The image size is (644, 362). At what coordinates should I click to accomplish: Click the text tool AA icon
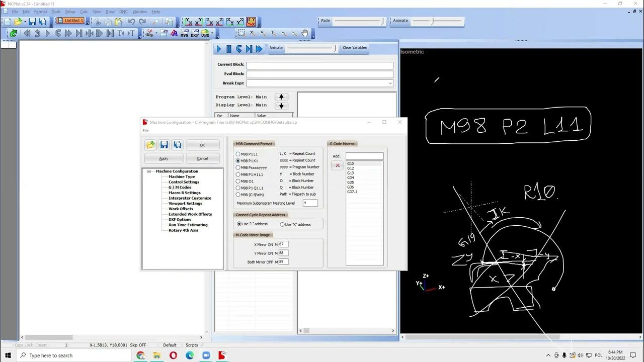click(x=174, y=33)
